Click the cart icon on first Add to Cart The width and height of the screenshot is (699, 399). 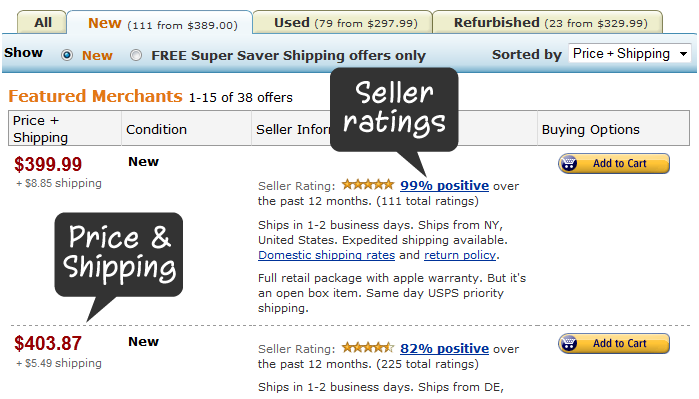point(569,164)
